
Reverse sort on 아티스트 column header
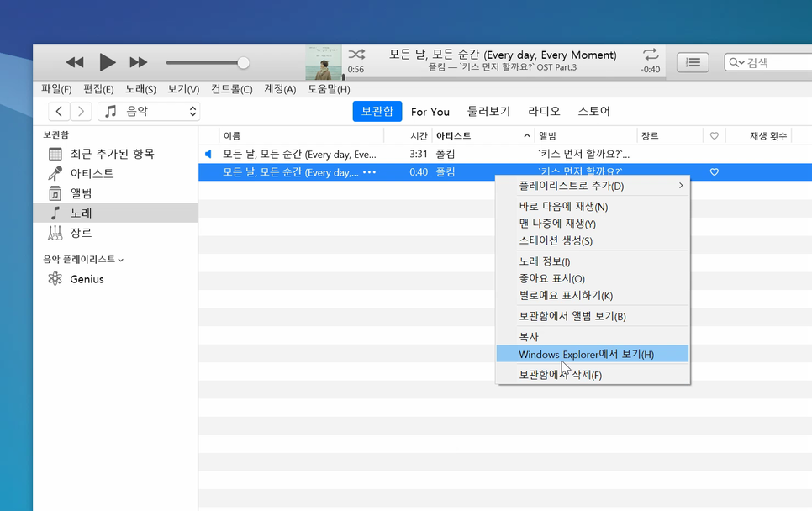pos(482,136)
